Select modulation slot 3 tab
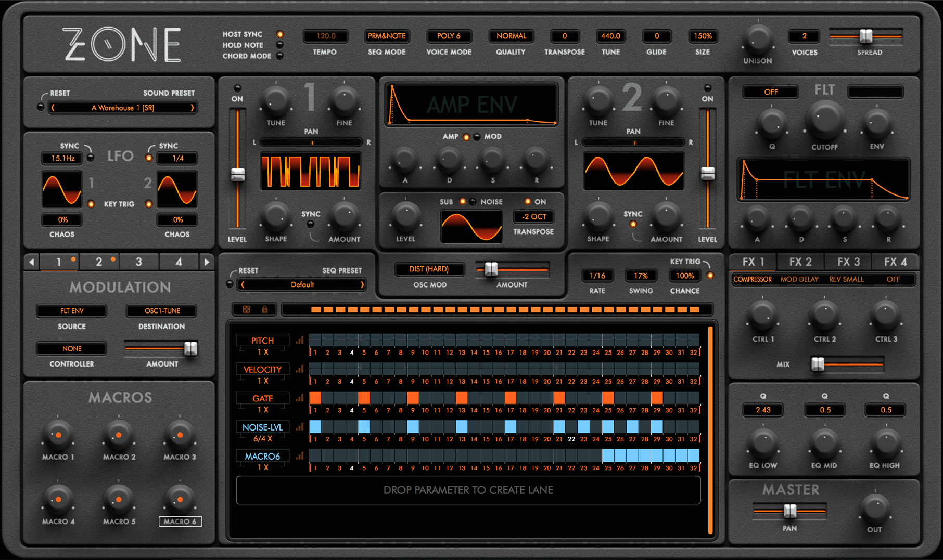 tap(139, 262)
